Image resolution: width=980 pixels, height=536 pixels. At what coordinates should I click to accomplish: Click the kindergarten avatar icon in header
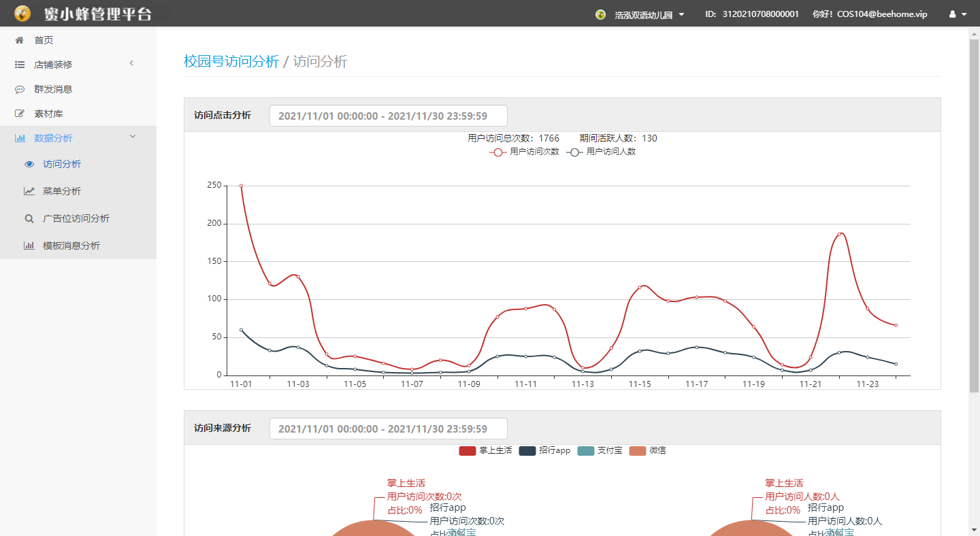[x=600, y=14]
